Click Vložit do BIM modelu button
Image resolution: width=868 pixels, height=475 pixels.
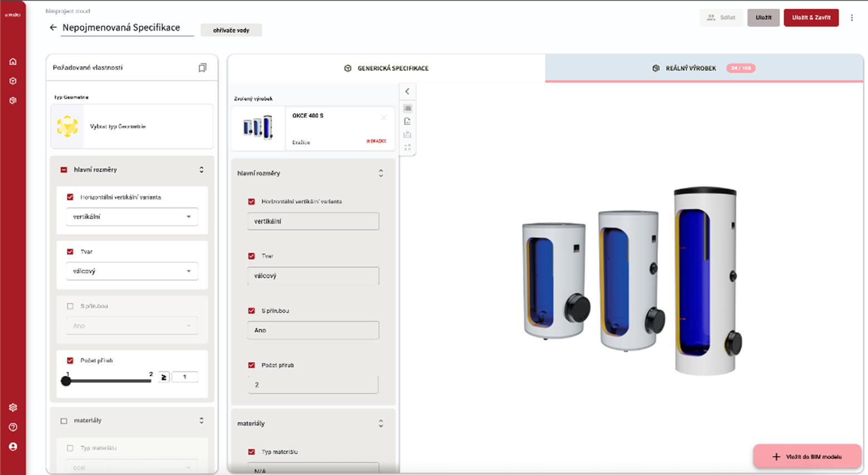(x=807, y=457)
